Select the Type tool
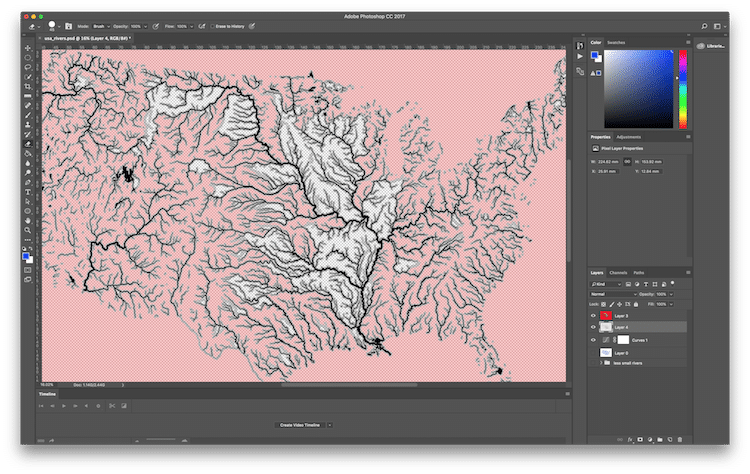Viewport: 750px width, 474px height. (28, 192)
